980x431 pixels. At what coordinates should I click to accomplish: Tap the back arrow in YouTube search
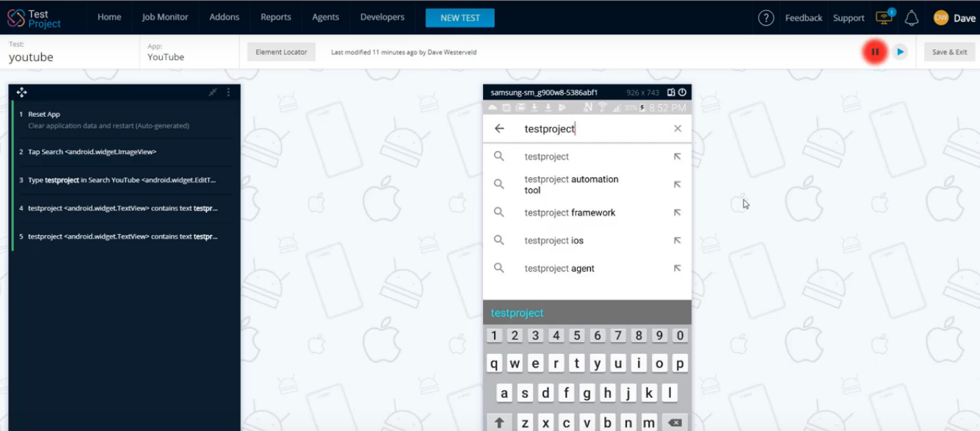pos(499,128)
